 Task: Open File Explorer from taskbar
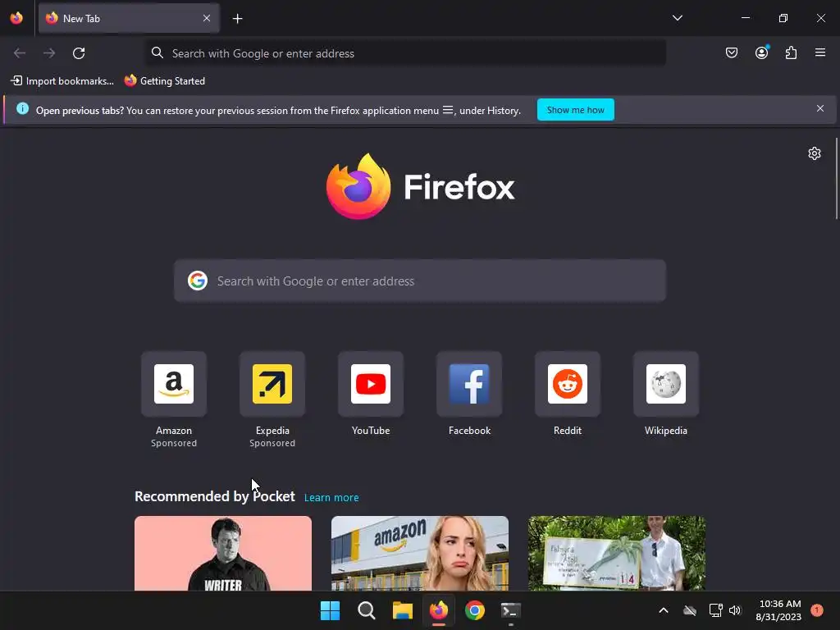pos(402,610)
